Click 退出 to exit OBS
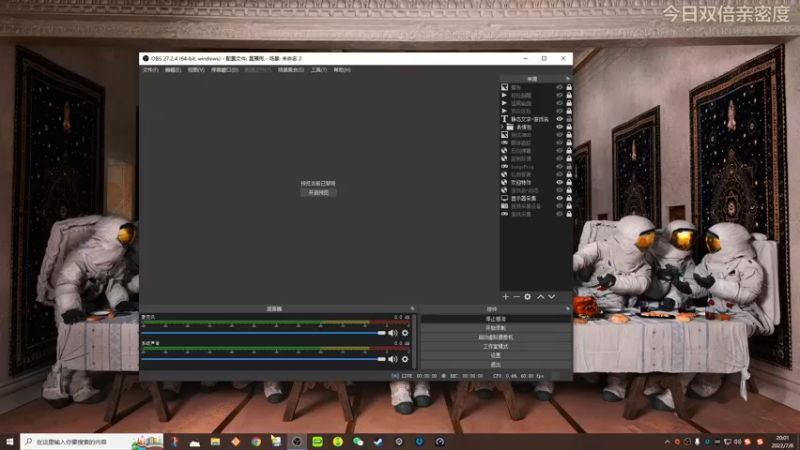 pos(495,365)
